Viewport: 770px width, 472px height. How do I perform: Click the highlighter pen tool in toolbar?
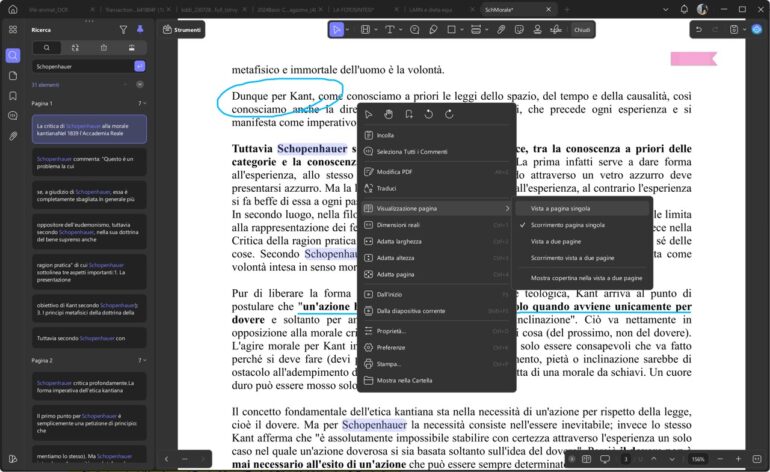[x=433, y=29]
